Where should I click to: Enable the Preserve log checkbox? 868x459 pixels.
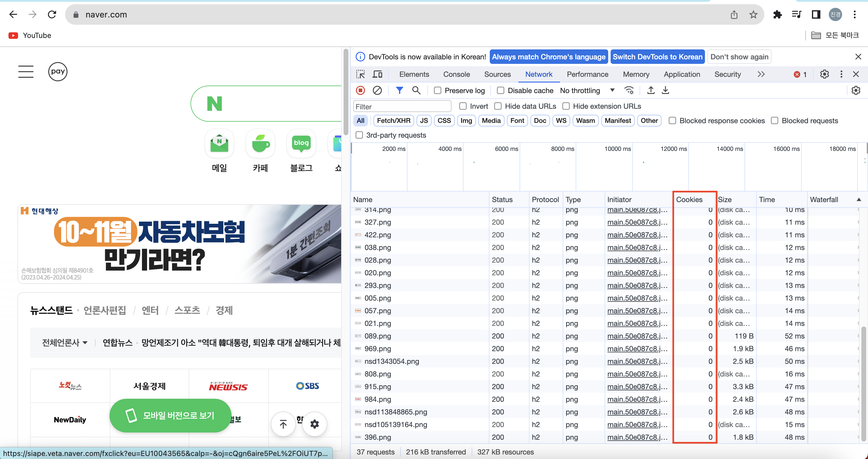pyautogui.click(x=437, y=90)
